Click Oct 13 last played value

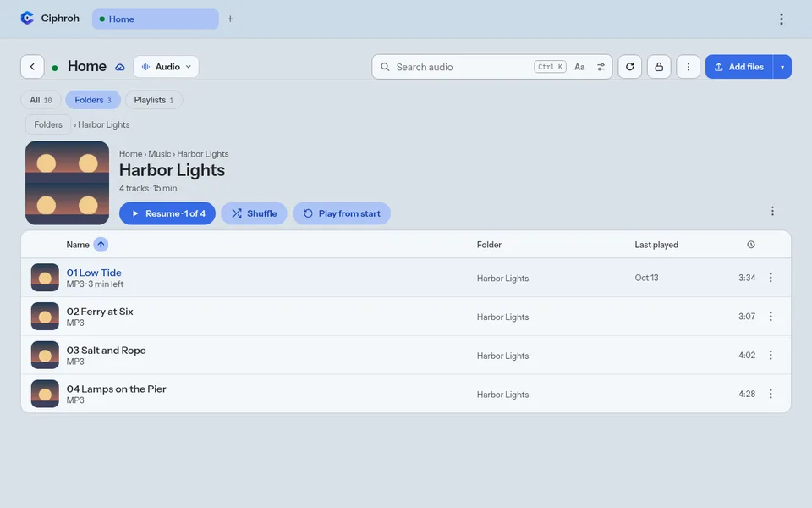pos(646,278)
